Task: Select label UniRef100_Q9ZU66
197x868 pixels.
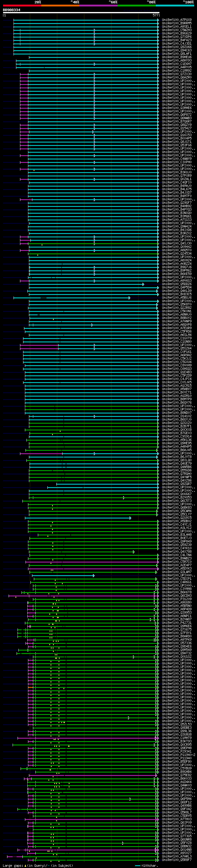Action: click(x=177, y=47)
